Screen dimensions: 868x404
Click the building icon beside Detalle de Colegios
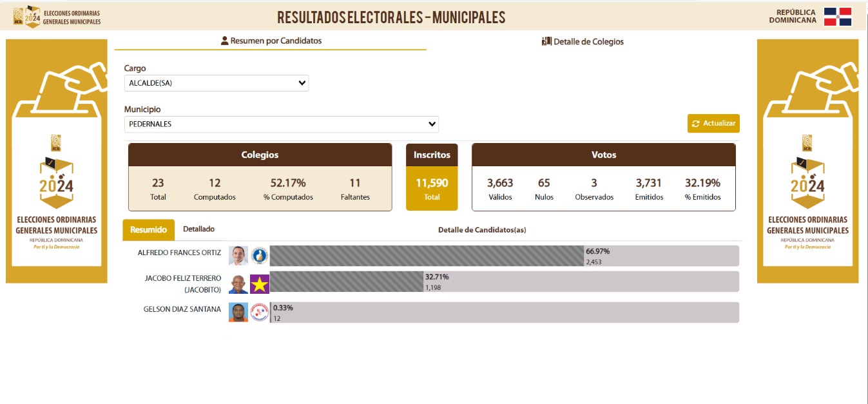(546, 41)
